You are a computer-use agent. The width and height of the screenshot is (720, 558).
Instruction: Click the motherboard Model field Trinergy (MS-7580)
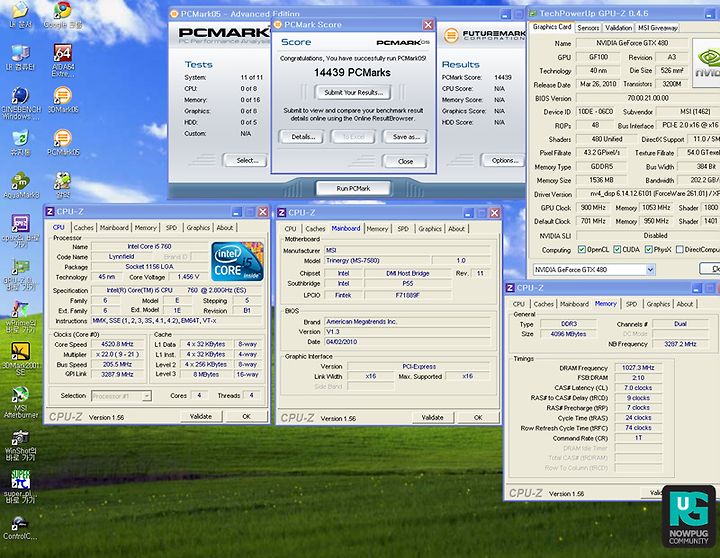click(377, 260)
